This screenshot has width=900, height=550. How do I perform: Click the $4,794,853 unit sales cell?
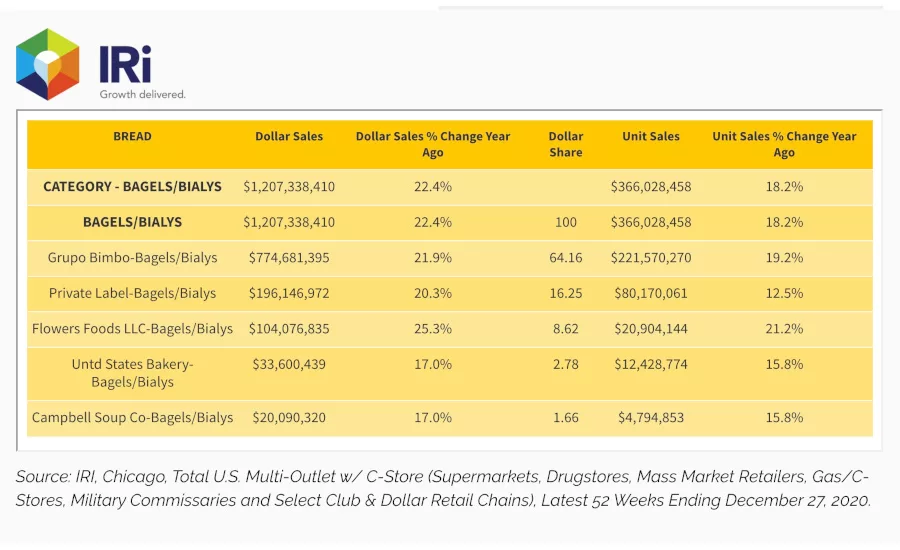pos(651,417)
